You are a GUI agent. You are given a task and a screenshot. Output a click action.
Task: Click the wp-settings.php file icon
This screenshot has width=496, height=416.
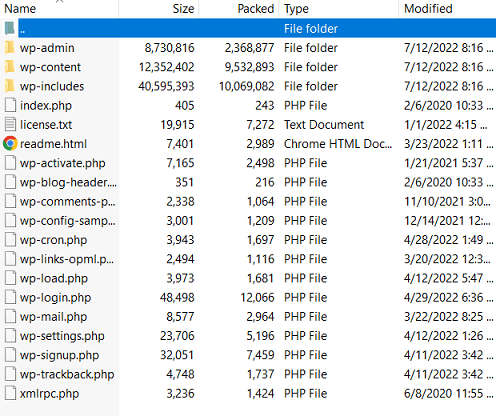10,336
